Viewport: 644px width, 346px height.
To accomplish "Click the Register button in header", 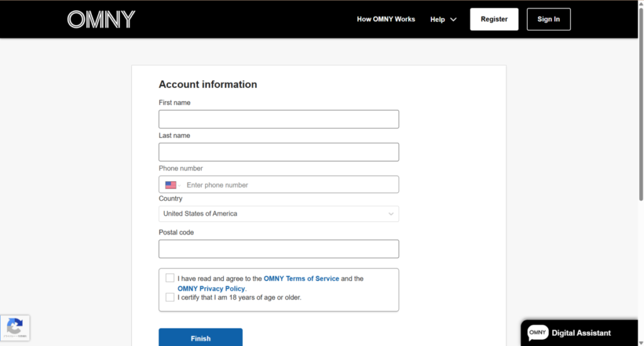I will click(494, 20).
